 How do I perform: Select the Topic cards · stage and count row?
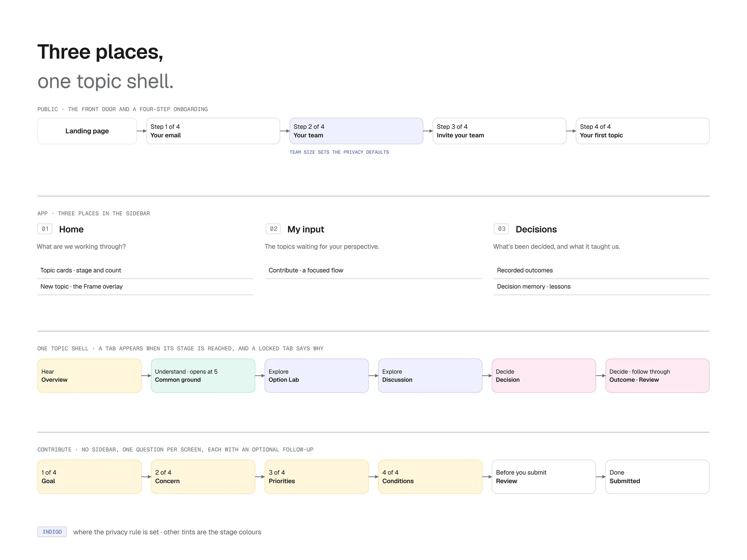(x=145, y=270)
